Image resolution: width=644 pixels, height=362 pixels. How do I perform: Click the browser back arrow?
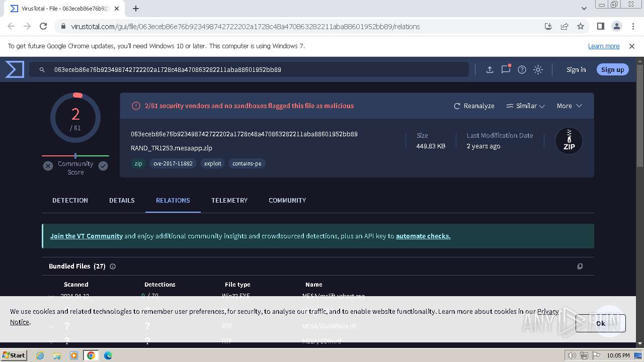[11, 26]
